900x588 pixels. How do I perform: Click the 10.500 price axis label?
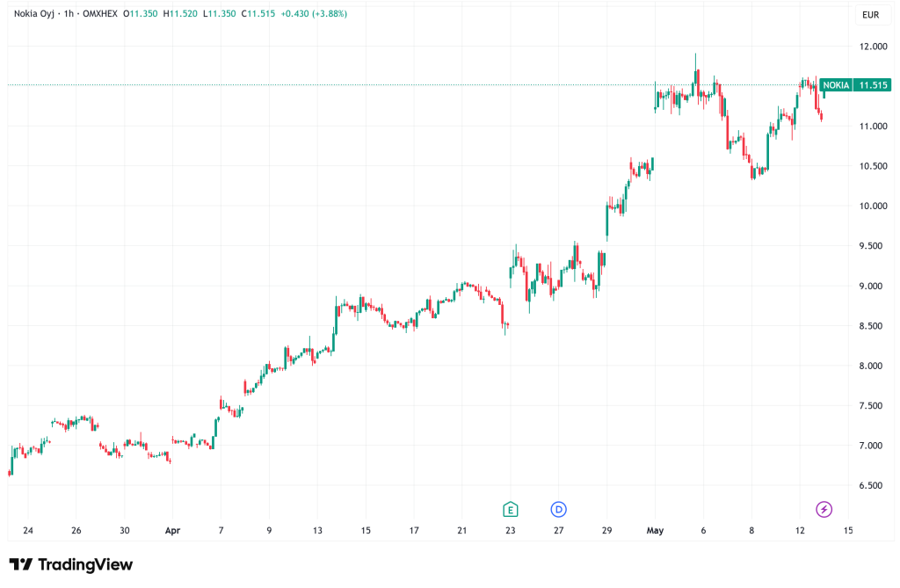(x=873, y=166)
